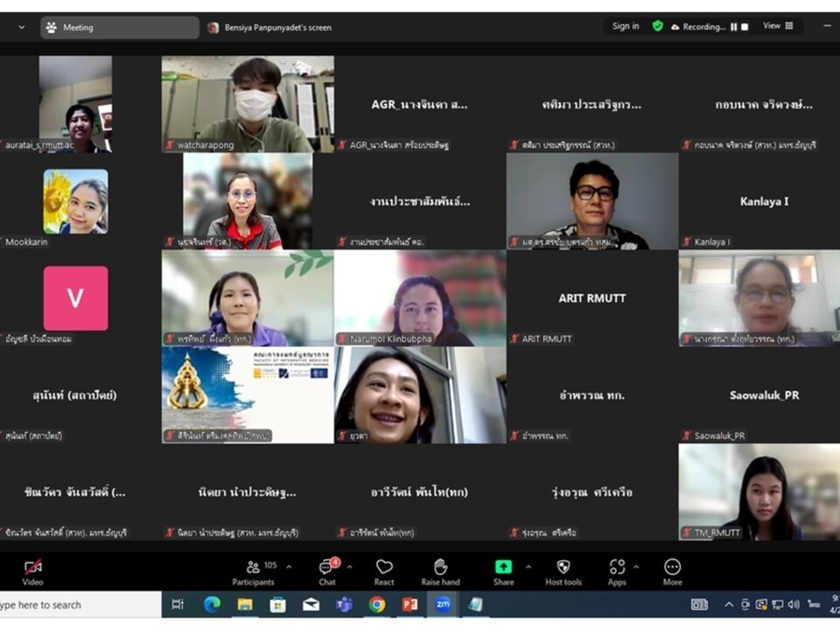Expand the Participants options arrow
The image size is (840, 630).
(290, 567)
